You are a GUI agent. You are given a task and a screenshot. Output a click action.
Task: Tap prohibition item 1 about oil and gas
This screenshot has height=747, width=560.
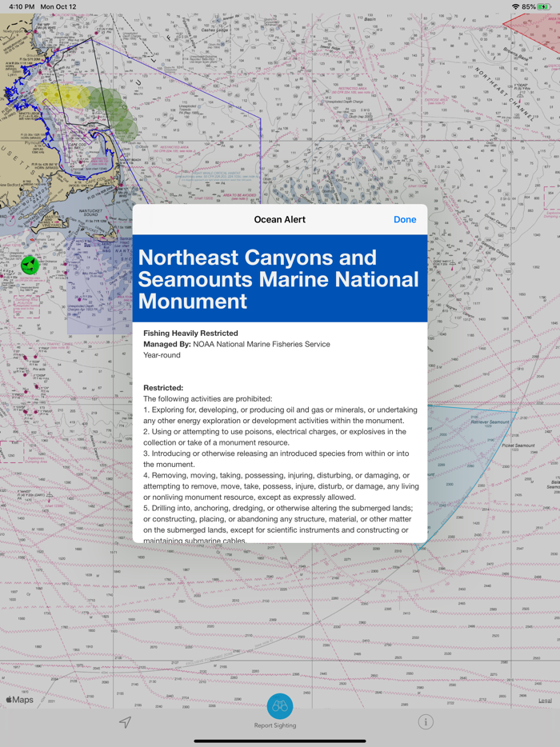coord(280,415)
